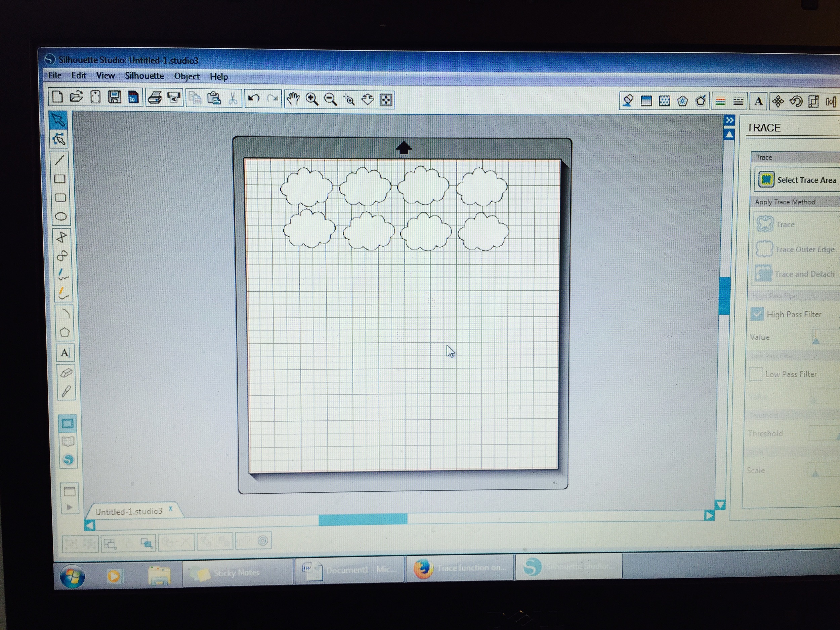The width and height of the screenshot is (840, 630).
Task: Open the Library book icon
Action: [68, 442]
